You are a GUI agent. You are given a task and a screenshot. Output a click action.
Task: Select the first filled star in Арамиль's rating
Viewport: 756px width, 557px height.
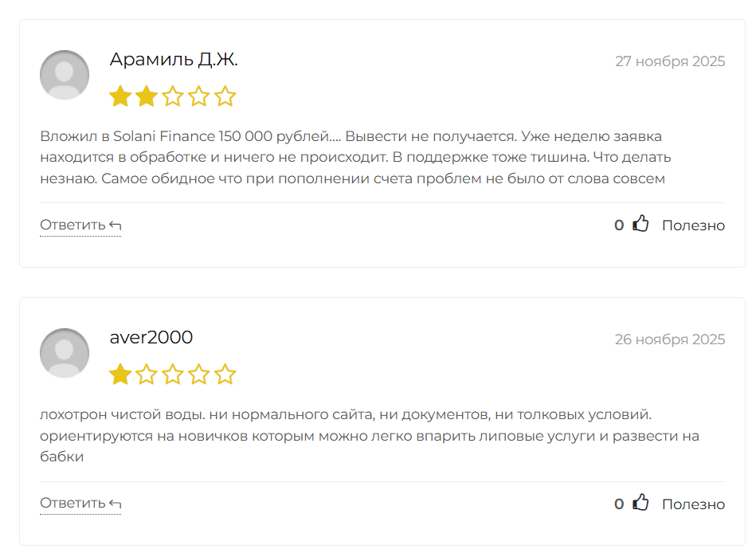(x=119, y=96)
